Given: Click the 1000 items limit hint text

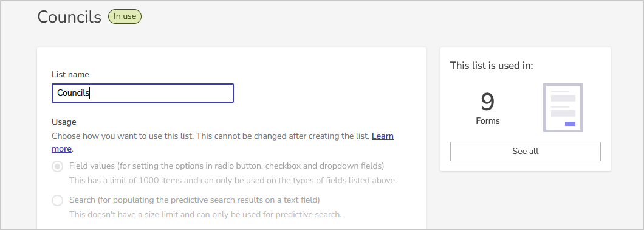Looking at the screenshot, I should click(x=233, y=180).
